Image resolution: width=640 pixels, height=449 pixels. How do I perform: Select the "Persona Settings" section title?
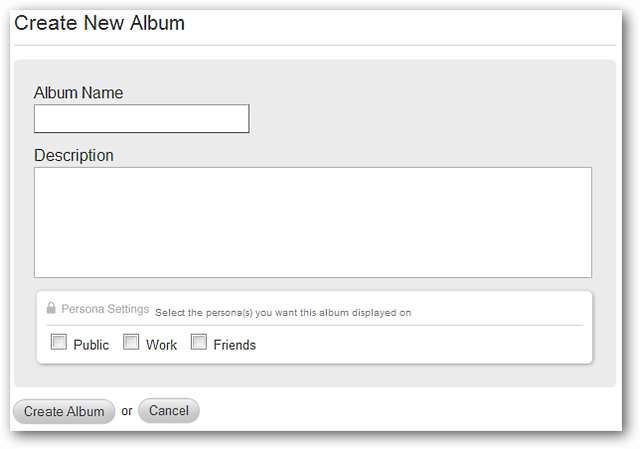pos(105,310)
